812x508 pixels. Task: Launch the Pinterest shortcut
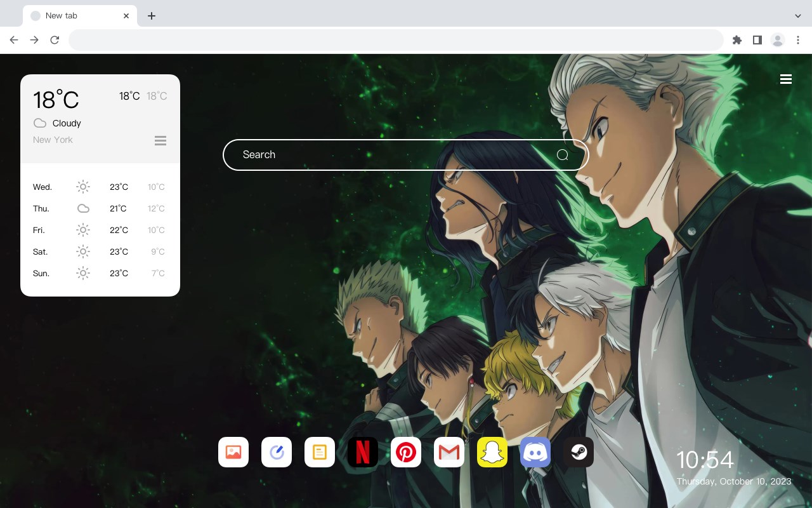[x=406, y=452]
